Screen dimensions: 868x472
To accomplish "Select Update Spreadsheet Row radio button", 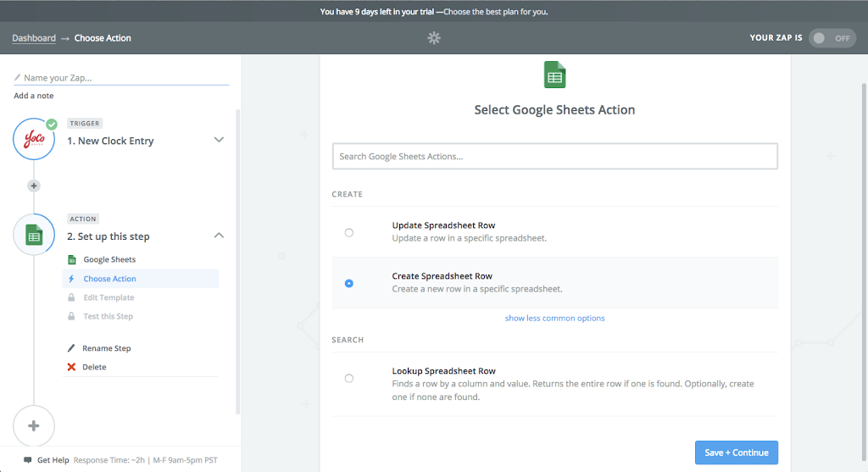I will point(349,232).
